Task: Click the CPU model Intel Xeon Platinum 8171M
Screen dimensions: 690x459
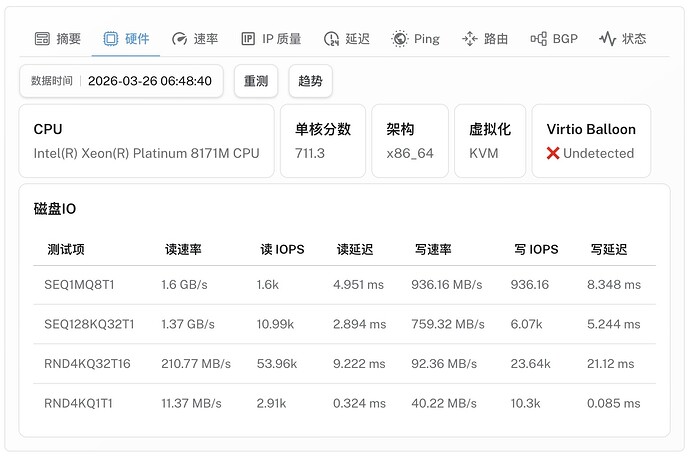Action: [x=147, y=153]
